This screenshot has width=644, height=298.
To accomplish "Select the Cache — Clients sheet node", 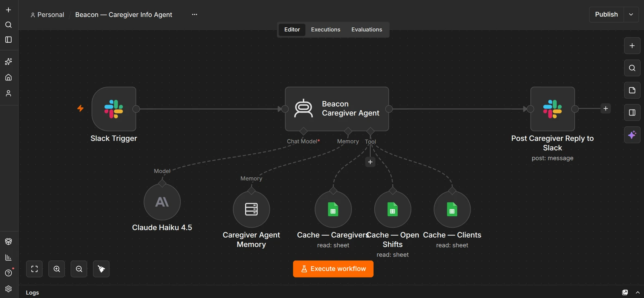I will point(452,209).
